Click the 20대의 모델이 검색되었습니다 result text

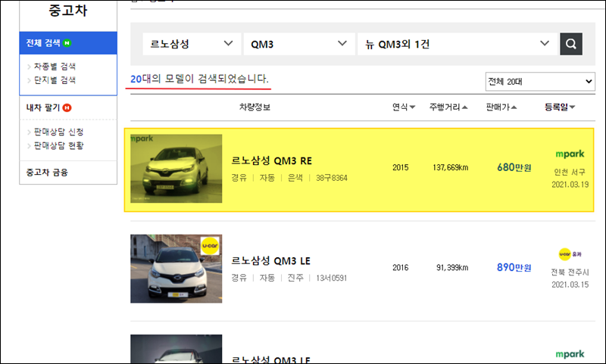pos(199,79)
